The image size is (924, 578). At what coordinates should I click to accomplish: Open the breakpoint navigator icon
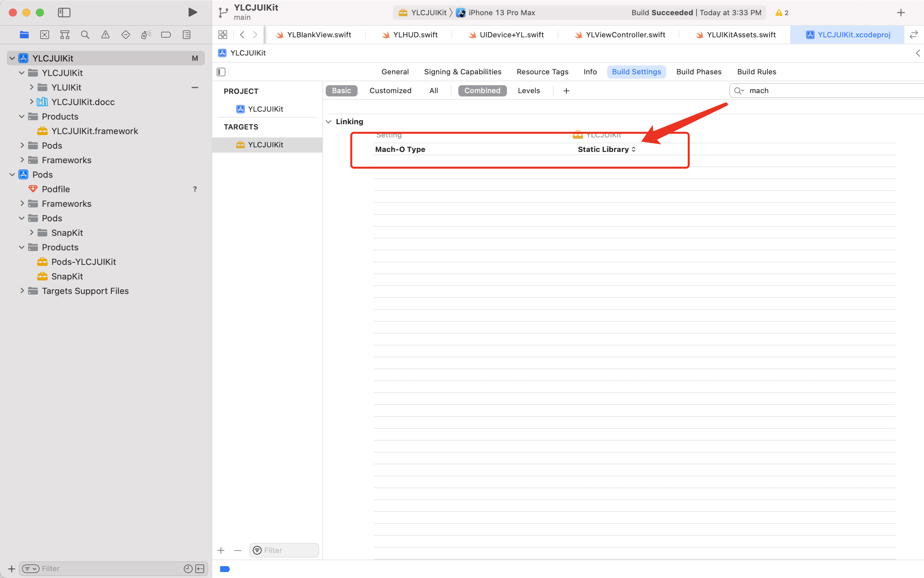tap(166, 35)
